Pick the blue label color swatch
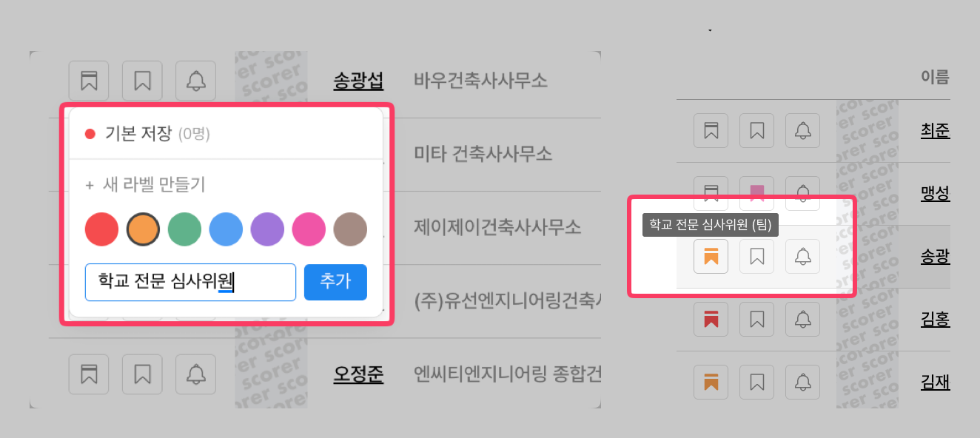Image resolution: width=980 pixels, height=438 pixels. click(226, 229)
